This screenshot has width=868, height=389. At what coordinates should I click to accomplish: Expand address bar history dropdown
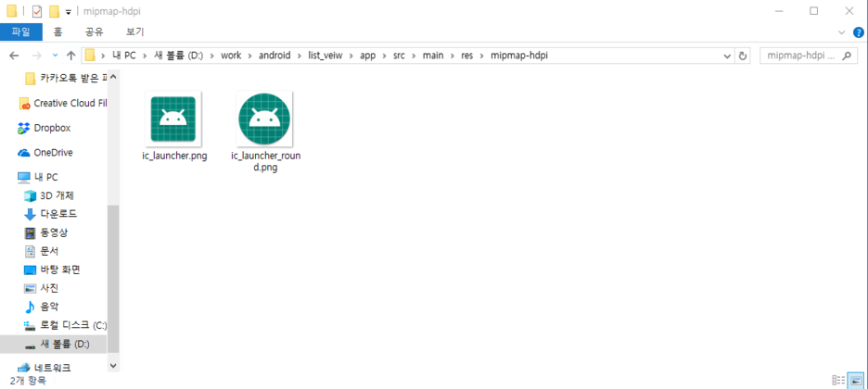coord(728,56)
